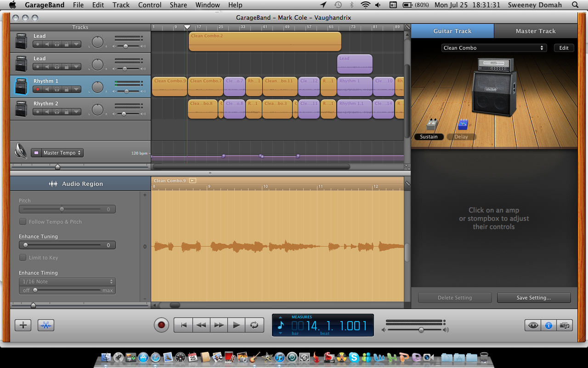Screen dimensions: 588x368
Task: Click the Fast Forward transport button
Action: [x=219, y=325]
